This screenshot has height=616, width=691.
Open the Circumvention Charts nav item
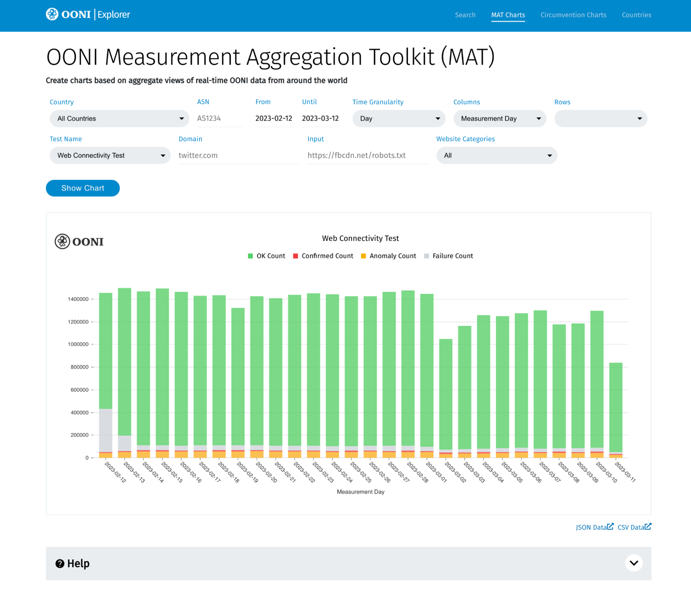573,15
